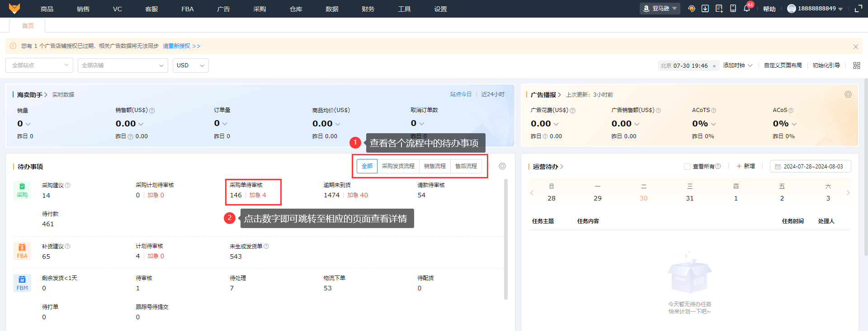
Task: Open the USD currency dropdown
Action: (x=190, y=65)
